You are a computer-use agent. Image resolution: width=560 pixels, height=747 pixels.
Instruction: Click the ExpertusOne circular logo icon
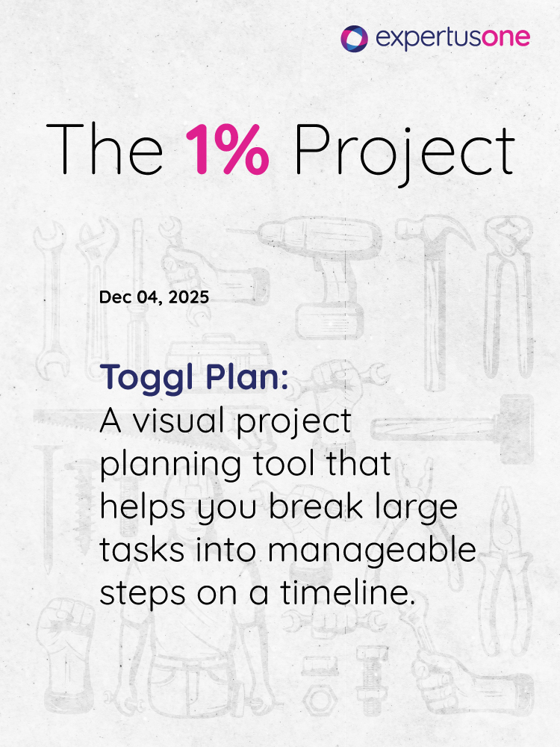[354, 39]
